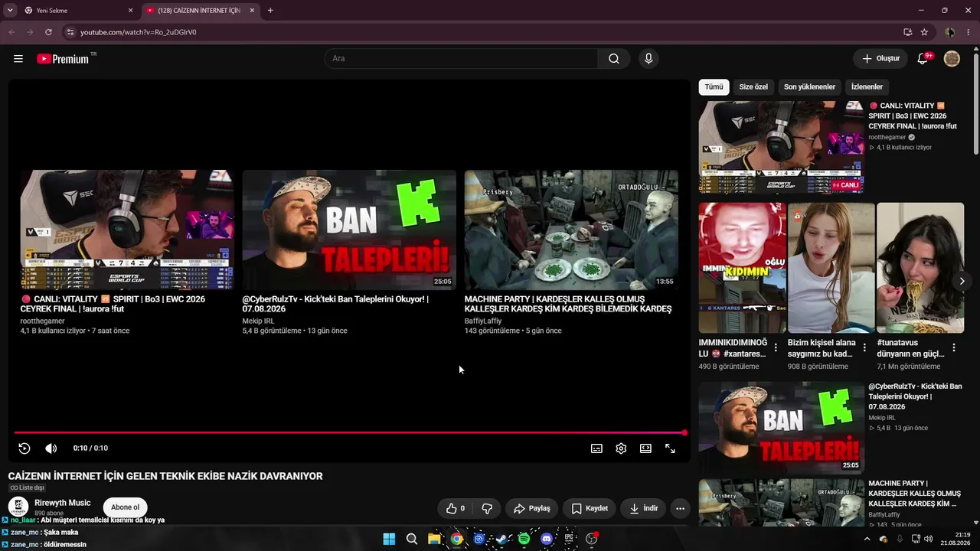Show next Shorts with right arrow
The image size is (980, 551).
pyautogui.click(x=962, y=281)
